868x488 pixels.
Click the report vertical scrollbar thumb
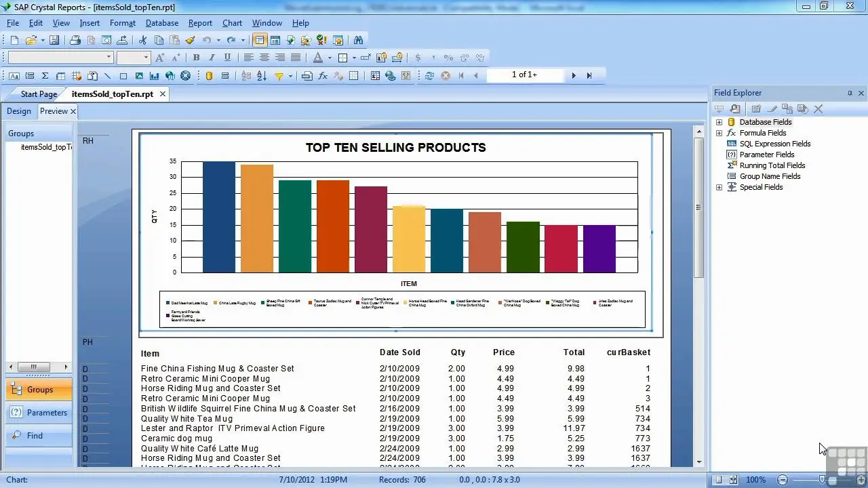[x=698, y=207]
